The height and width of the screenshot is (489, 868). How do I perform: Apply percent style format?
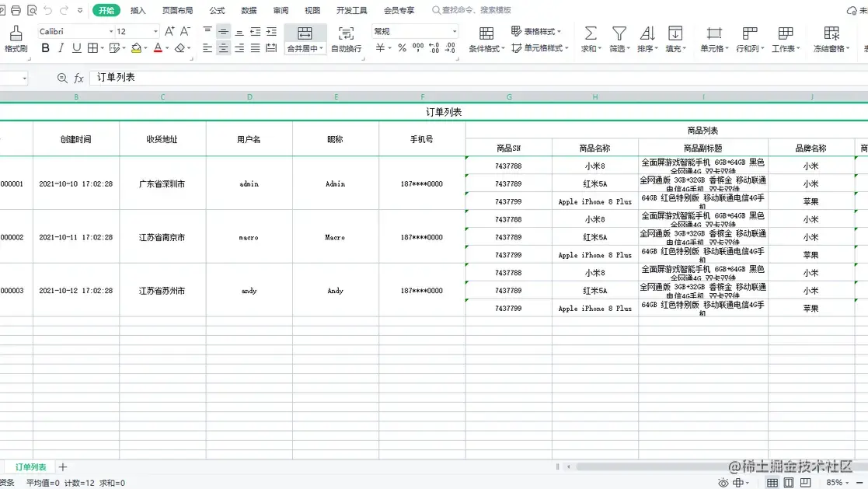tap(402, 48)
